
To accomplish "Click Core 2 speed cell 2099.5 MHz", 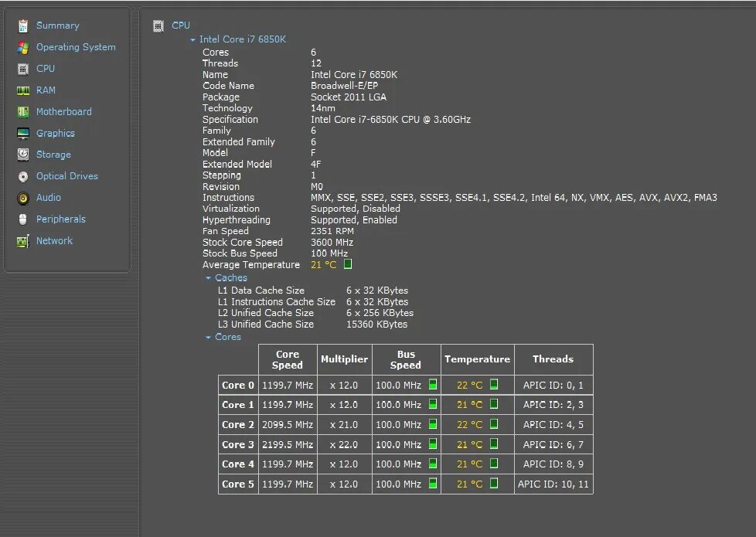I will click(288, 425).
